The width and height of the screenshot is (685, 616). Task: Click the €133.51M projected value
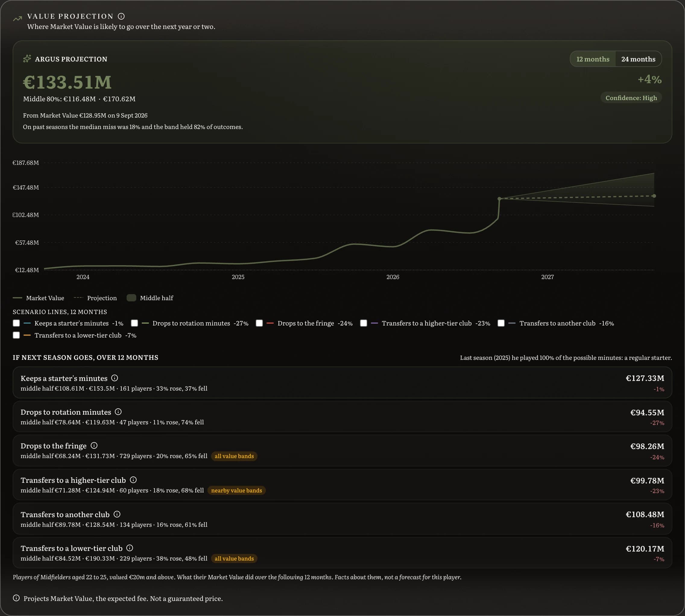[x=67, y=82]
